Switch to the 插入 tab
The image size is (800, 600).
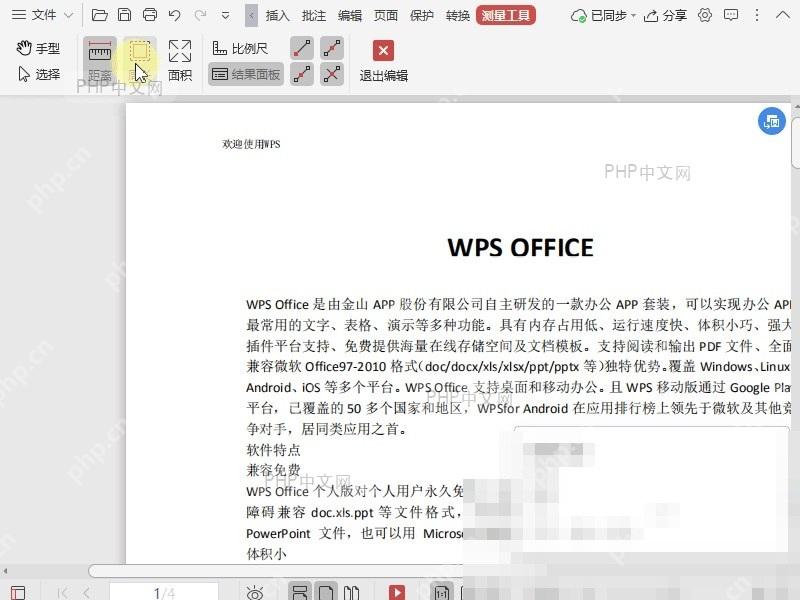pos(278,16)
